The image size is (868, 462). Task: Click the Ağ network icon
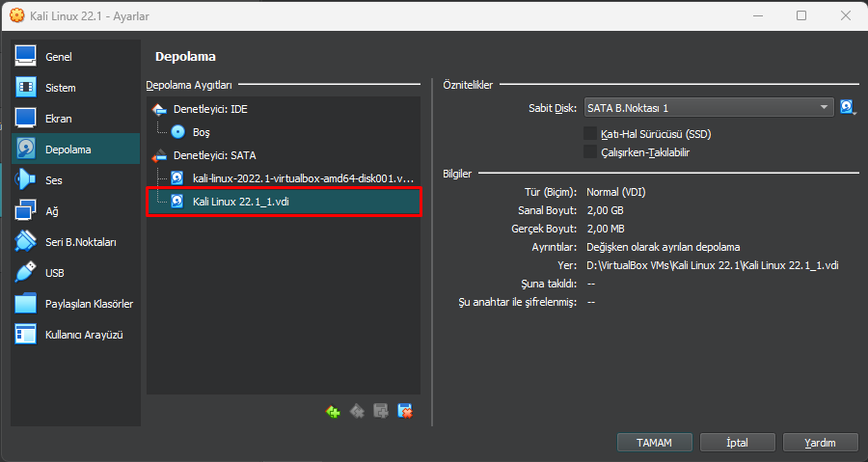pyautogui.click(x=25, y=210)
